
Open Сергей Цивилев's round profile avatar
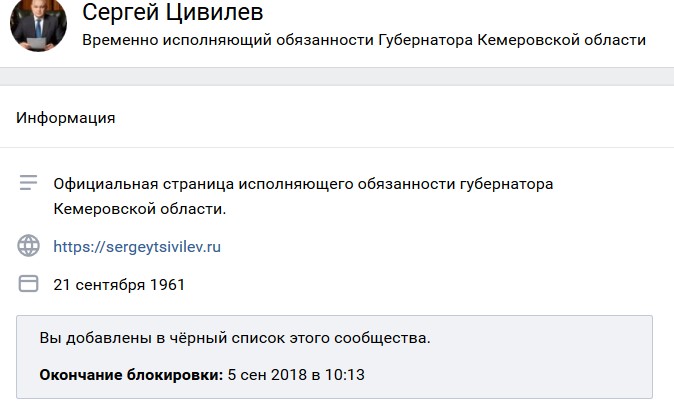[x=38, y=24]
